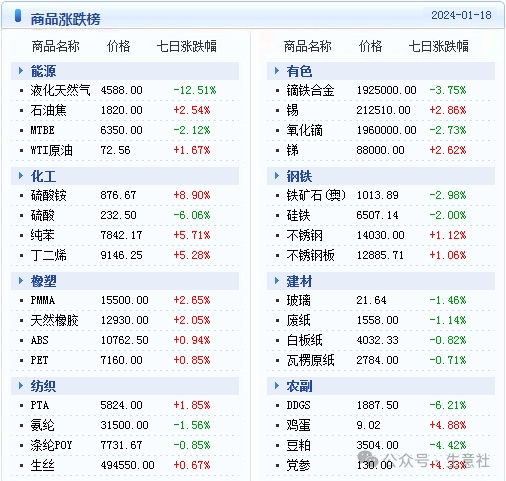Open the 建材 section heading
This screenshot has width=506, height=481.
299,281
